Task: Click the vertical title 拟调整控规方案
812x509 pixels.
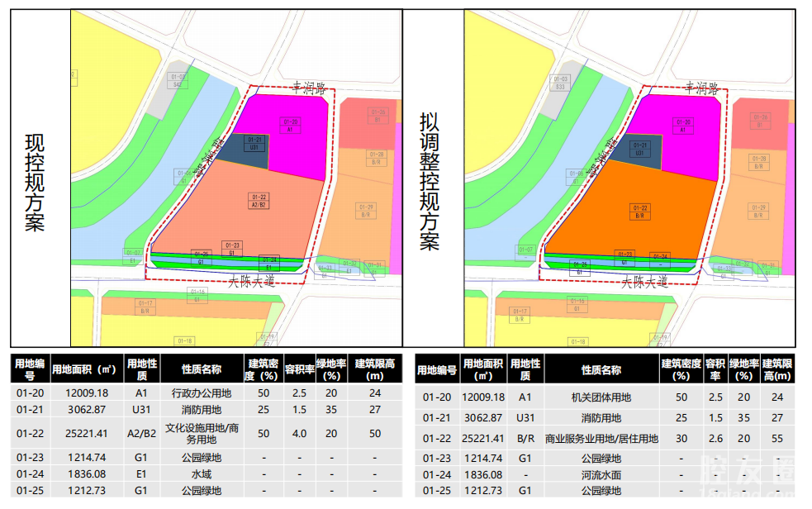Action: [x=430, y=182]
